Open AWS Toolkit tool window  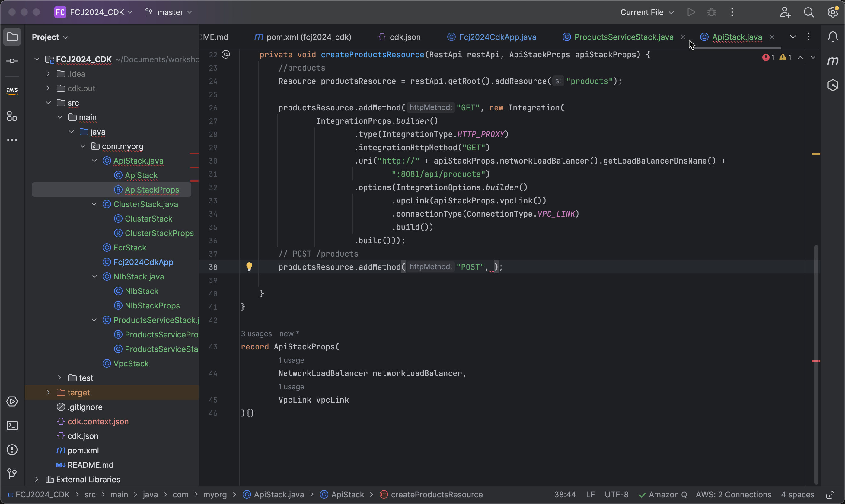point(12,90)
